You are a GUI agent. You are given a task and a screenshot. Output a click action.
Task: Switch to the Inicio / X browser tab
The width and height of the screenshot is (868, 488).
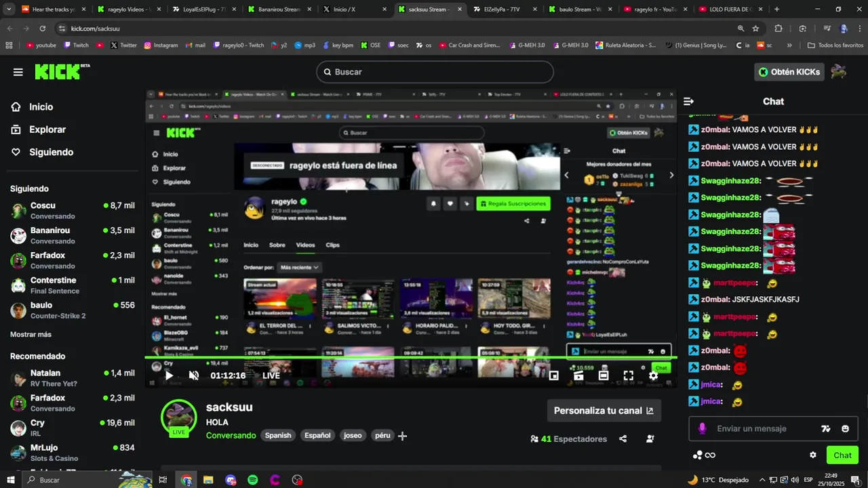pyautogui.click(x=353, y=9)
